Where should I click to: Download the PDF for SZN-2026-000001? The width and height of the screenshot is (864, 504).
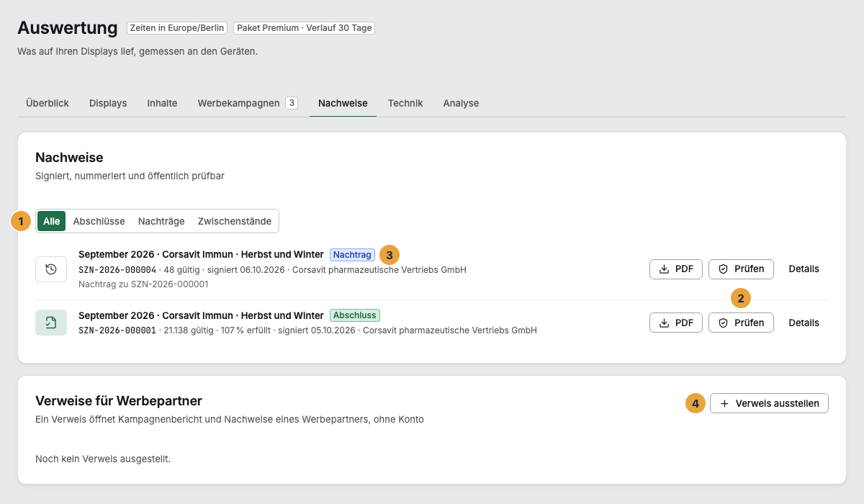676,323
